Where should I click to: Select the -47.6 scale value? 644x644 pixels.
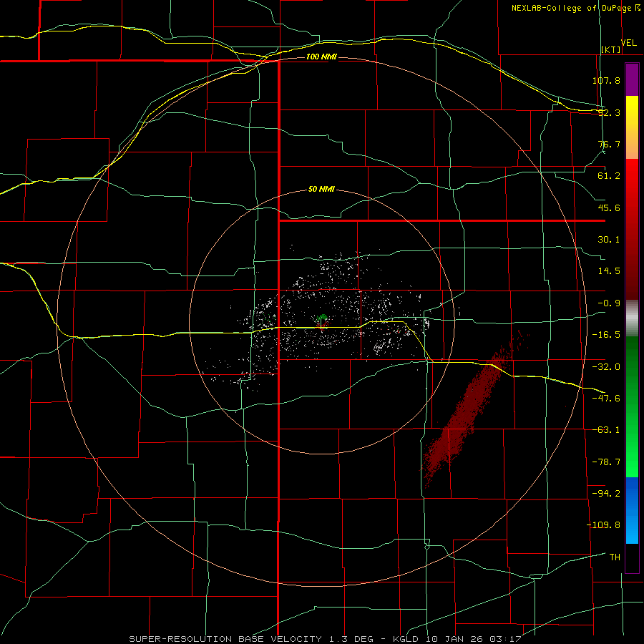606,399
